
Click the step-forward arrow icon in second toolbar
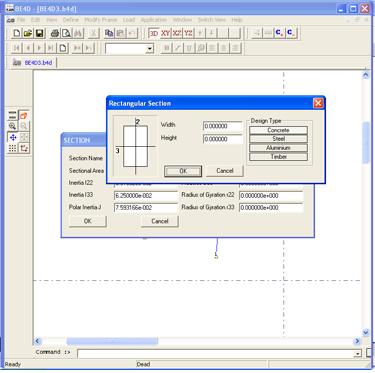pos(39,48)
